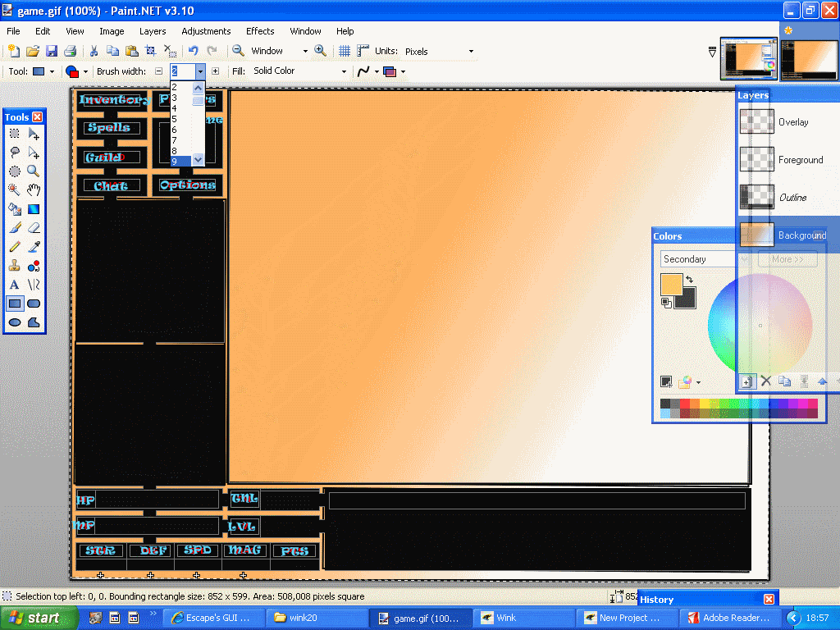Select the Text tool
The height and width of the screenshot is (630, 840).
(x=15, y=285)
